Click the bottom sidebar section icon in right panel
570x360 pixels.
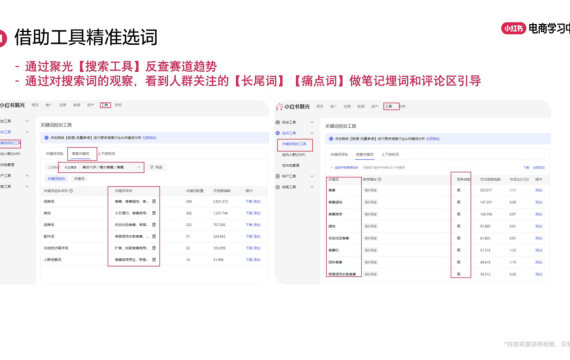pos(278,187)
